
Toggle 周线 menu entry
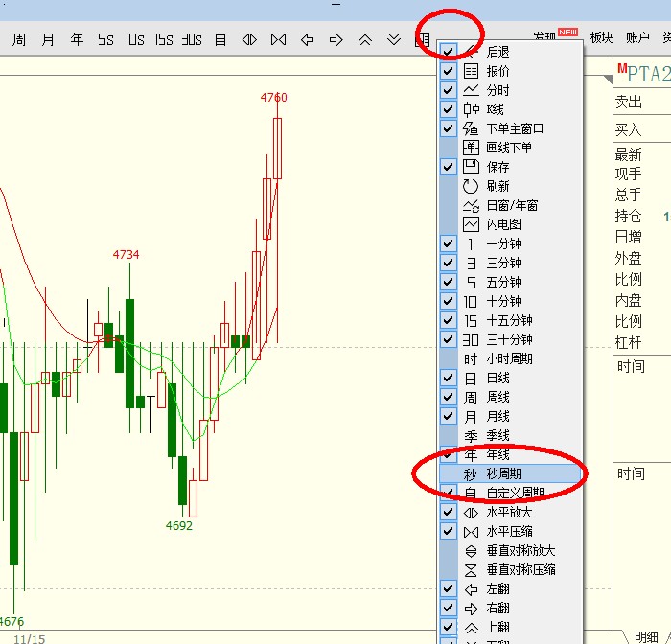tap(510, 397)
